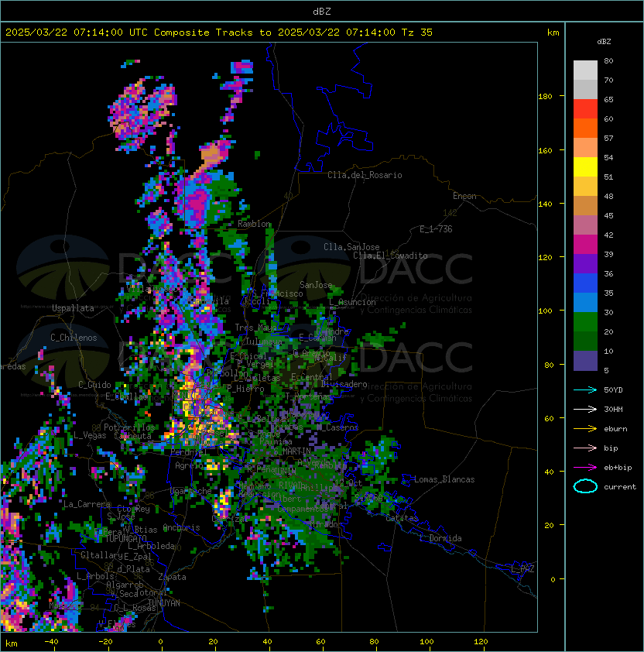Viewport: 644px width, 652px height.
Task: Click the L_PAZ map label
Action: pyautogui.click(x=522, y=569)
